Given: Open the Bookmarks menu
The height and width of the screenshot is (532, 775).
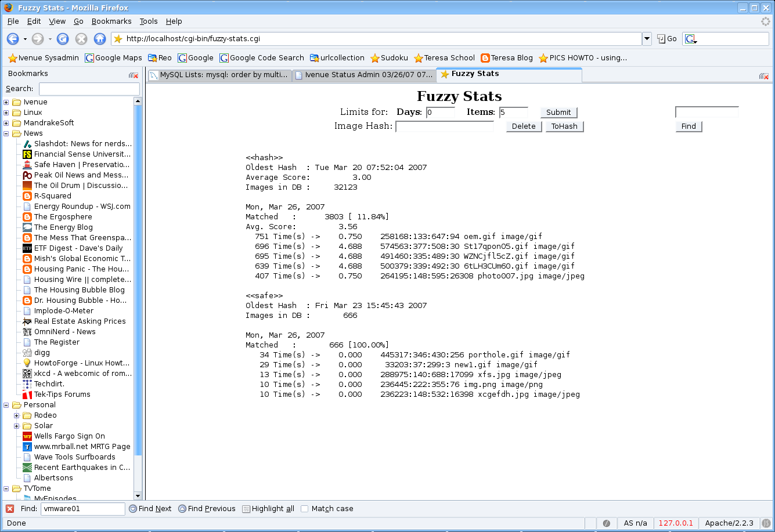Looking at the screenshot, I should pos(111,21).
